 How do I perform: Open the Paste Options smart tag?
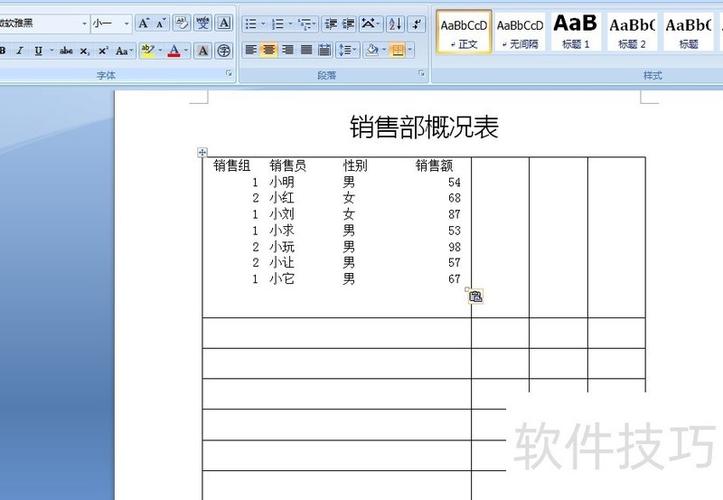[475, 296]
